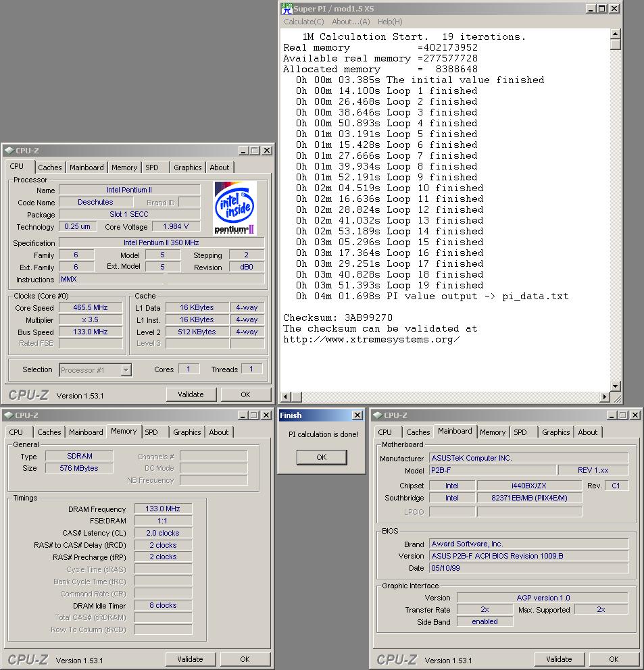The width and height of the screenshot is (644, 670).
Task: Click the Multiplier x 3.5 value
Action: pyautogui.click(x=91, y=319)
